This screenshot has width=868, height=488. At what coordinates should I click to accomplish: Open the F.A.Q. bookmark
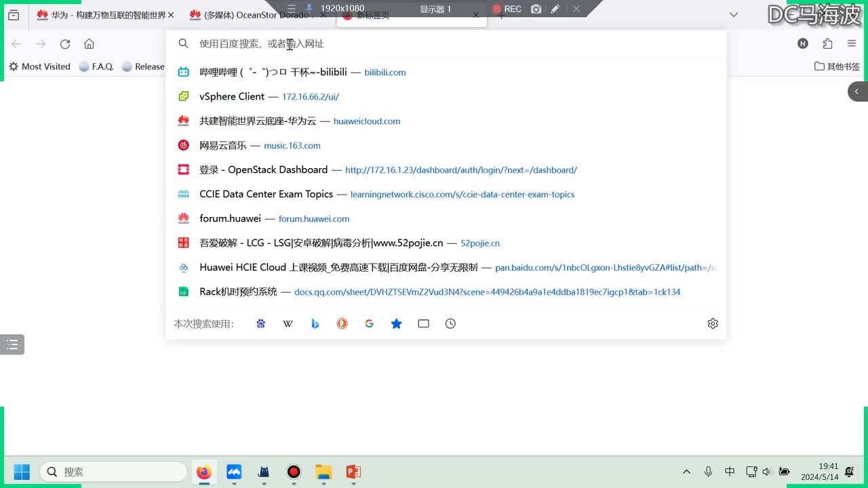(x=96, y=66)
